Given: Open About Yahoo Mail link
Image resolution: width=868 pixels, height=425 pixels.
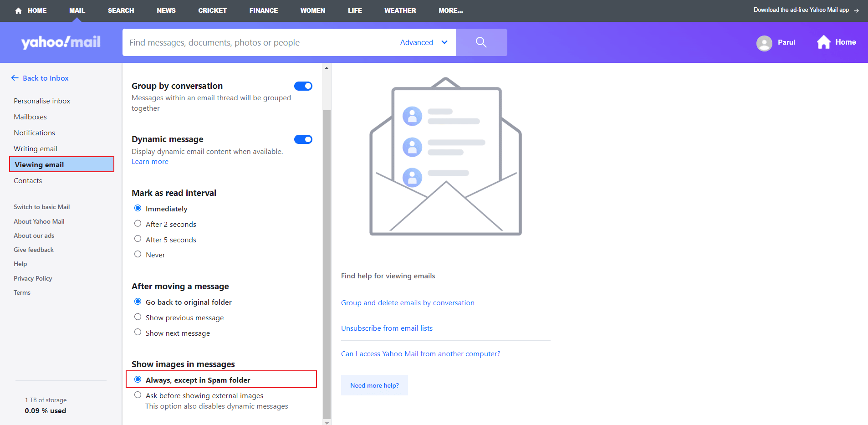Looking at the screenshot, I should coord(39,221).
